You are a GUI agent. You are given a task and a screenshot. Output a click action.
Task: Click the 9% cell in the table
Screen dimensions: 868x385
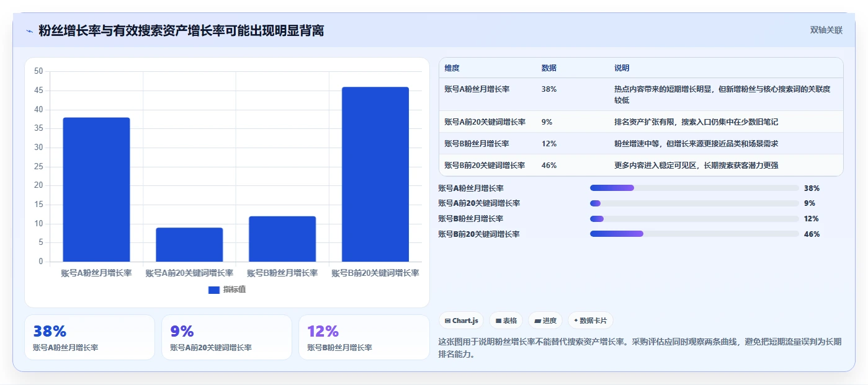(547, 122)
